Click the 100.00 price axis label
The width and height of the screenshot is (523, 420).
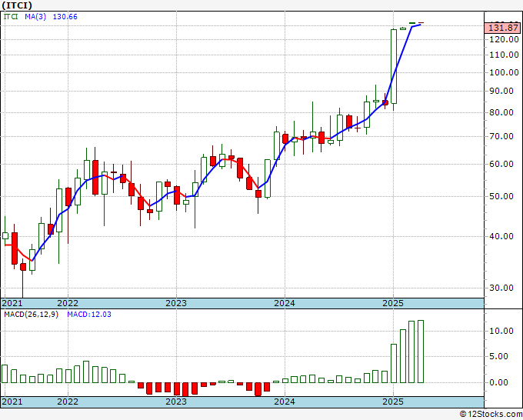point(504,72)
